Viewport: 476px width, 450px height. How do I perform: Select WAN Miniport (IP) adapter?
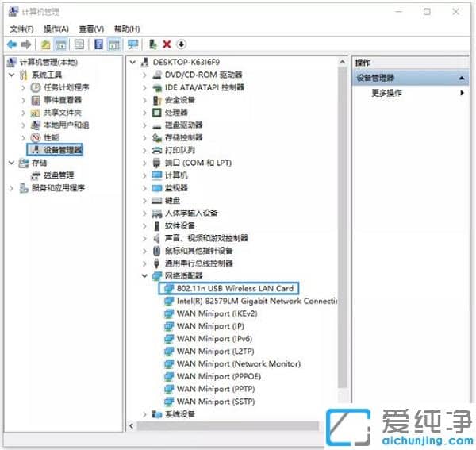tap(210, 326)
